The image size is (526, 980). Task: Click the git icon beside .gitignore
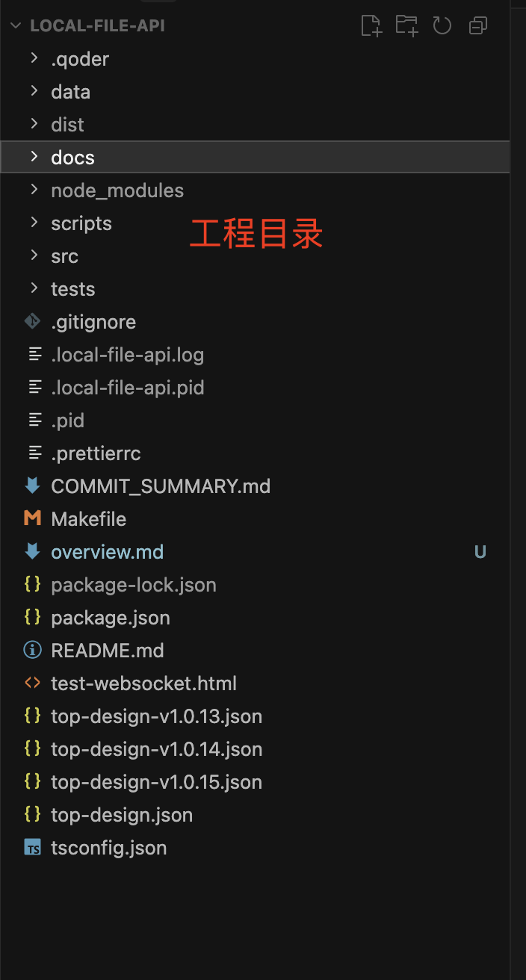pos(32,322)
